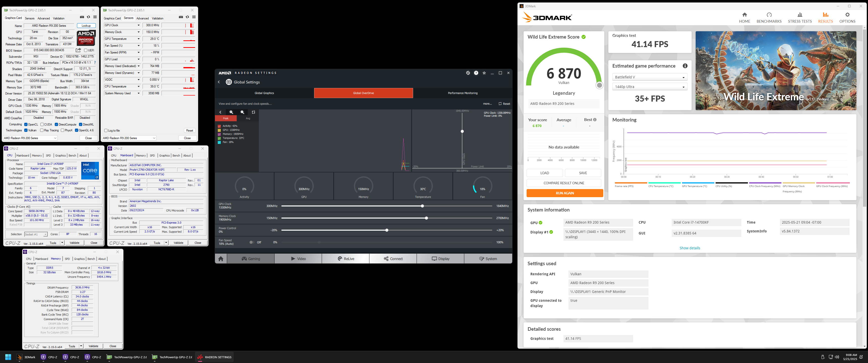This screenshot has height=363, width=868.
Task: Open 3DMark BENCHMARKS
Action: point(769,17)
